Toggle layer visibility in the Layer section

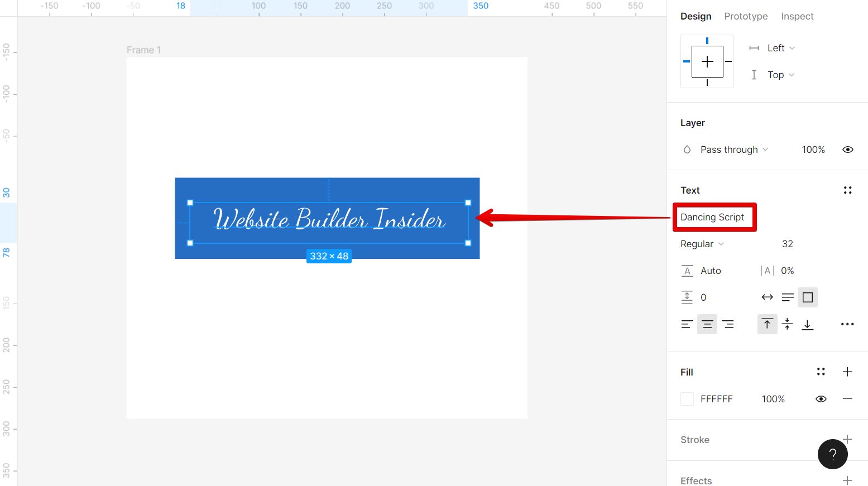point(847,149)
